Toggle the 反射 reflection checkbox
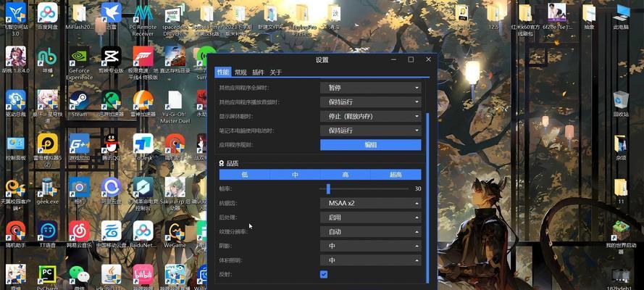This screenshot has height=290, width=644. click(324, 274)
